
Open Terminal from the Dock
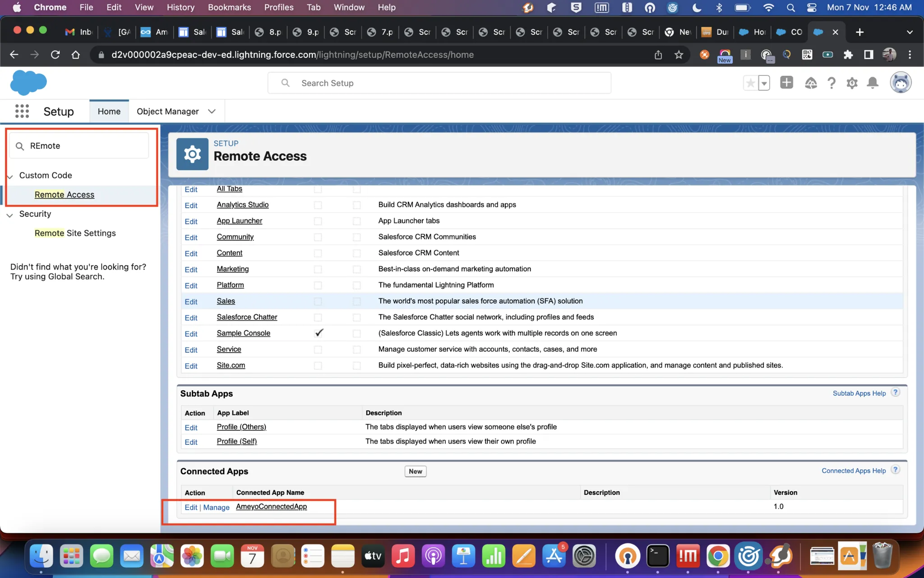(658, 556)
